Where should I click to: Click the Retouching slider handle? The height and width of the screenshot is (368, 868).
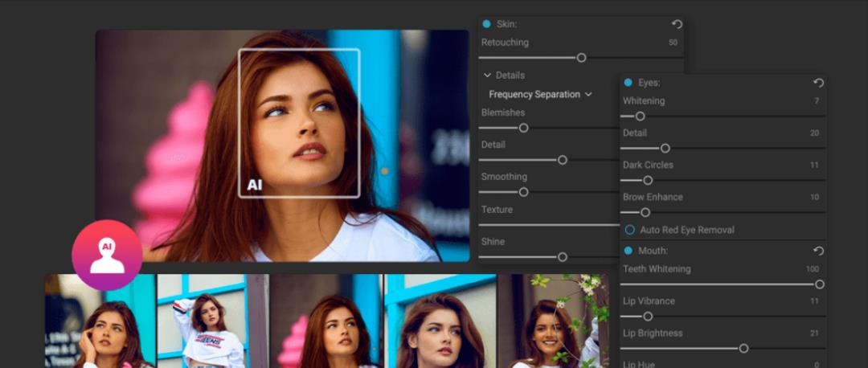pos(581,58)
